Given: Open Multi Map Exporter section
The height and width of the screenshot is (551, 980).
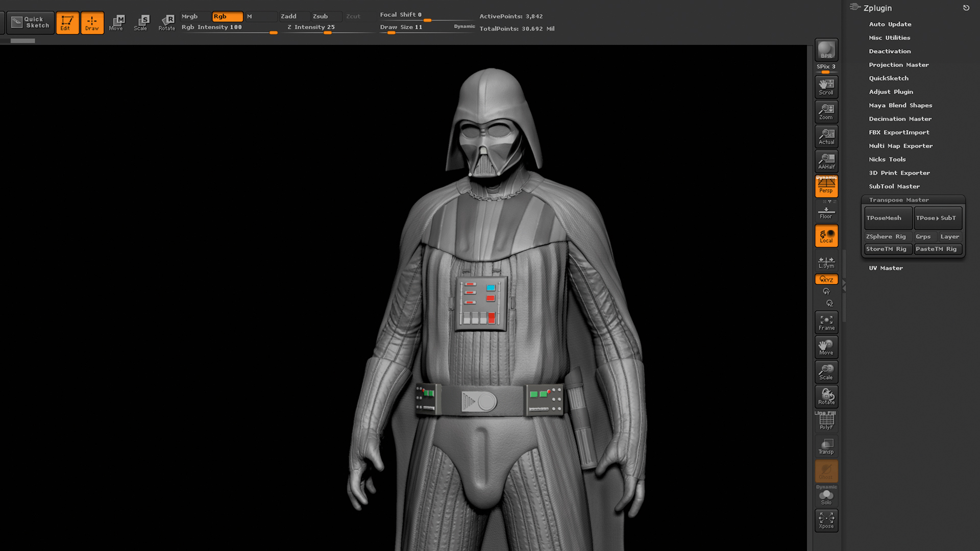Looking at the screenshot, I should click(900, 146).
